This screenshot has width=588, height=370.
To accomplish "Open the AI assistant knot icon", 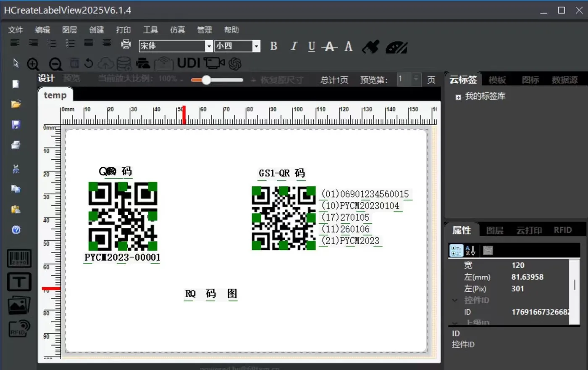I will [235, 64].
